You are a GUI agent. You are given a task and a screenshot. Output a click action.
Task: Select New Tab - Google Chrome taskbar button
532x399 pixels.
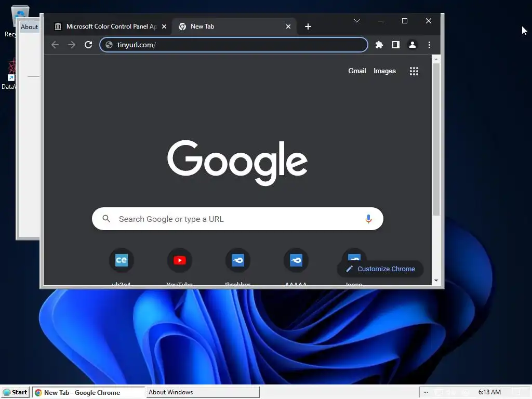tap(89, 393)
